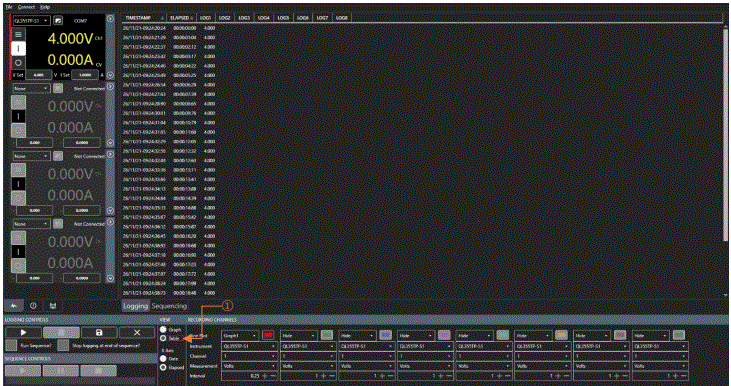Viewport: 731px width, 386px height.
Task: Decrease last channel interval with minus
Action: tap(683, 375)
